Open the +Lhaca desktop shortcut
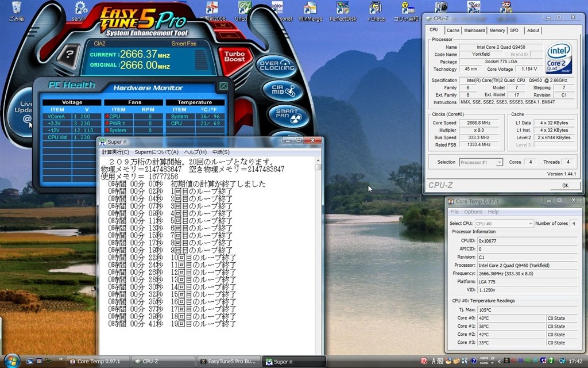Viewport: 588px width, 368px height. coord(376,11)
